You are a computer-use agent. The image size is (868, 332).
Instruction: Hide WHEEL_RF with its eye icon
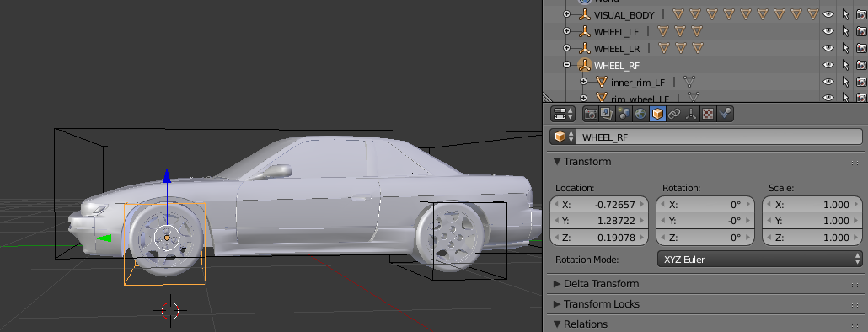828,65
